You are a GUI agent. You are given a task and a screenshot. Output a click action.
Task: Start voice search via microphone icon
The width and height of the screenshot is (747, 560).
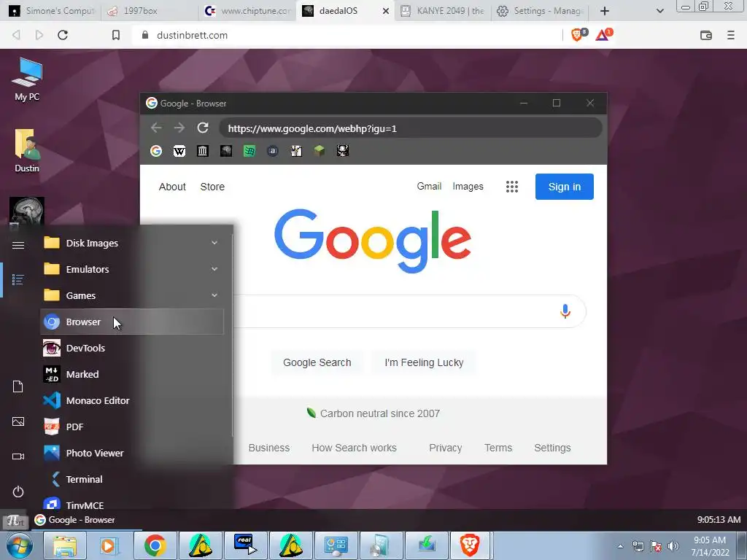pos(565,311)
